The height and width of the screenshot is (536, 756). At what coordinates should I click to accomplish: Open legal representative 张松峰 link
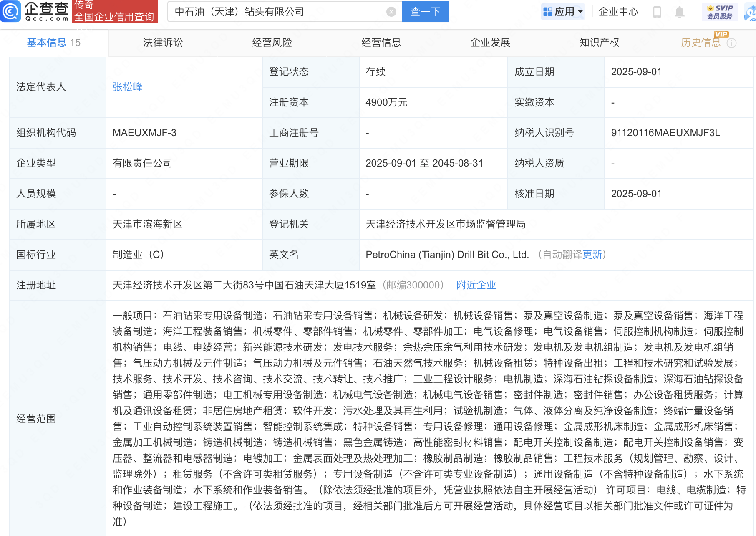(128, 87)
